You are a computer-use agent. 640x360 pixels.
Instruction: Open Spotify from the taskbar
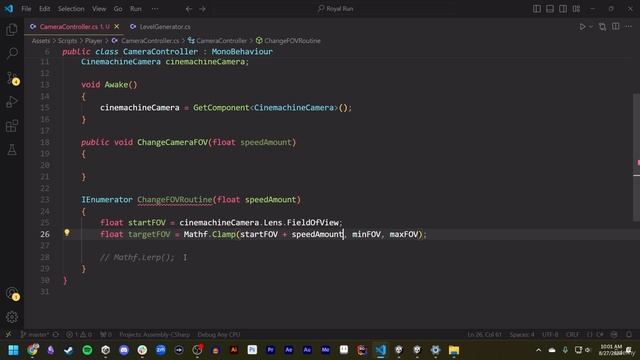coord(87,350)
